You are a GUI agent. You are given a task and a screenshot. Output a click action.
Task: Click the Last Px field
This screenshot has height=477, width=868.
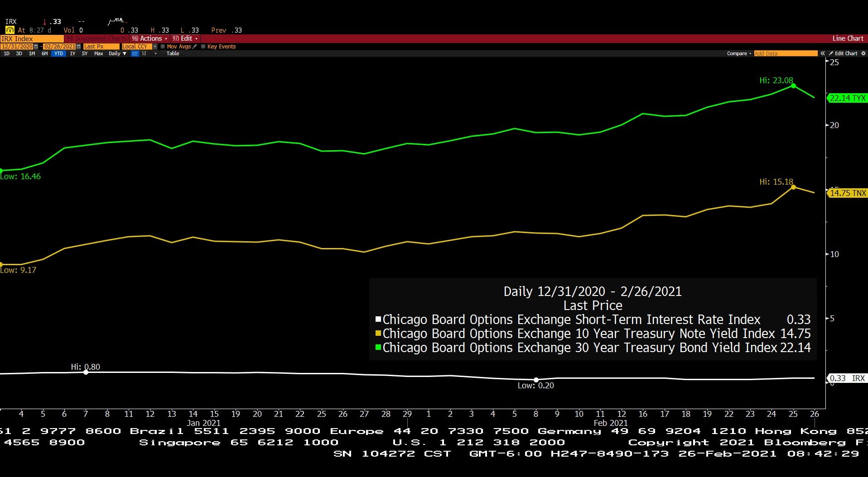[x=101, y=46]
